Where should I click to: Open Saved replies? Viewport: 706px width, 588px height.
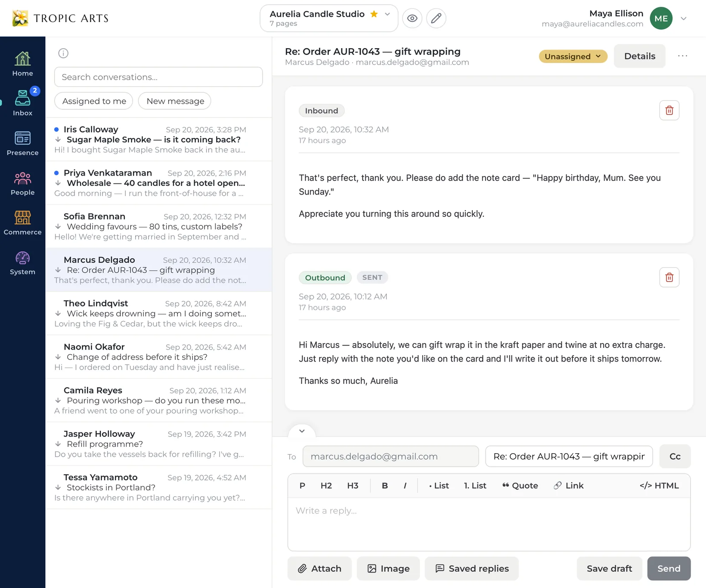(471, 569)
